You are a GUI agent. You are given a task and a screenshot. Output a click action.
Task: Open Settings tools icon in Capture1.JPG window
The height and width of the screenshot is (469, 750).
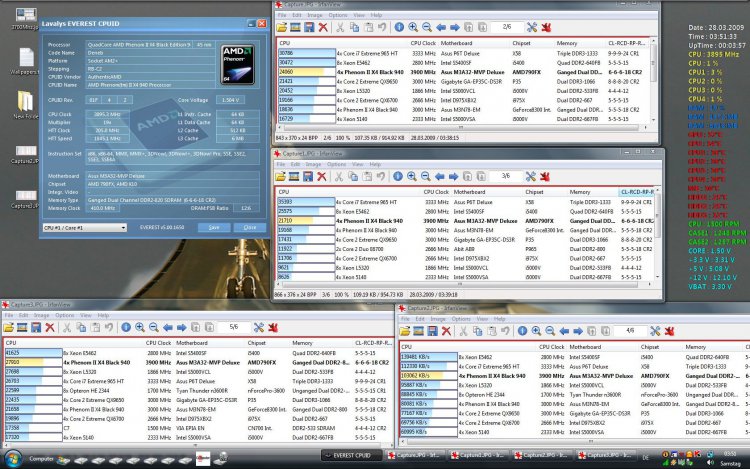530,176
